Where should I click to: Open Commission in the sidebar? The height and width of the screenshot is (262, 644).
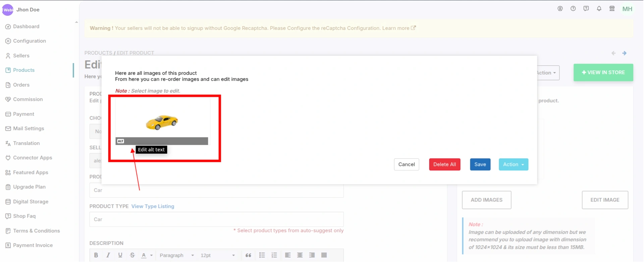pos(24,99)
